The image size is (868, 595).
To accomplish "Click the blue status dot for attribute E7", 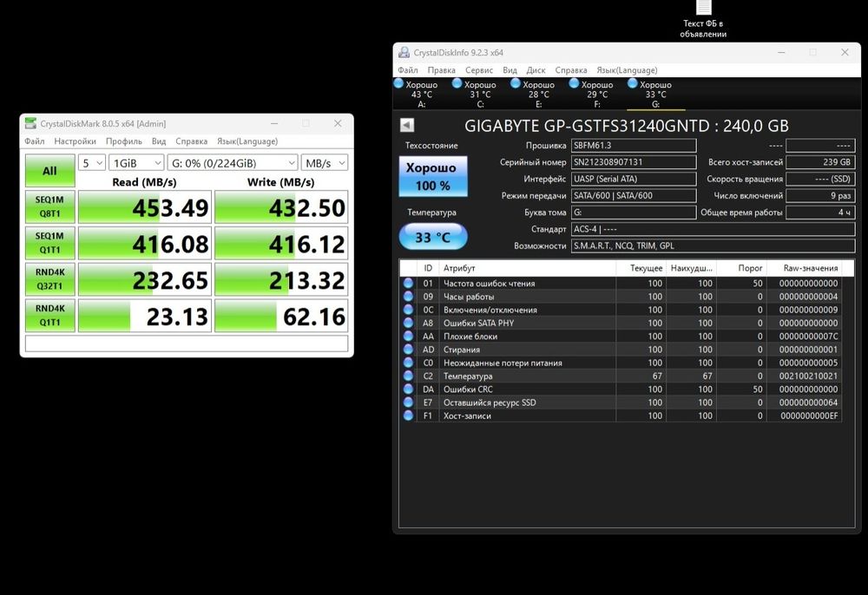I will (x=409, y=402).
